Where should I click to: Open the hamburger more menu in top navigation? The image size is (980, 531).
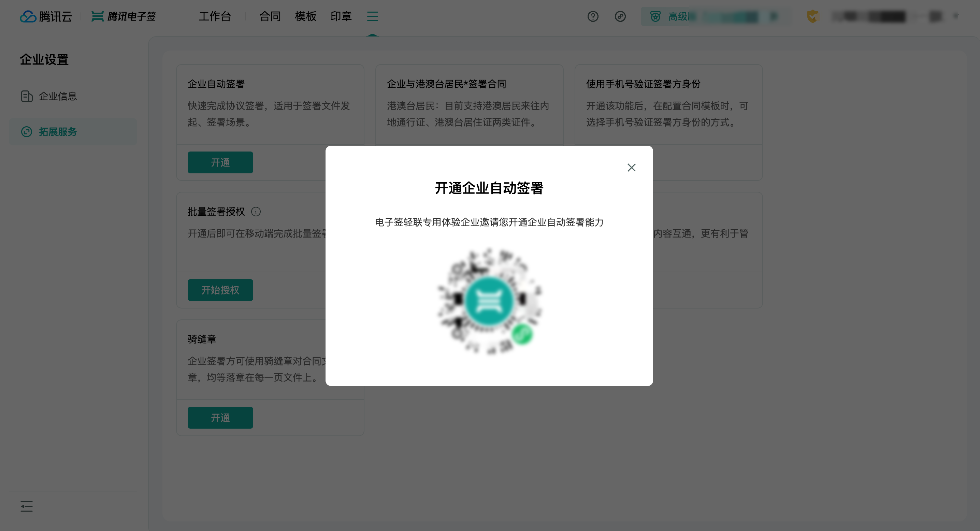tap(372, 16)
